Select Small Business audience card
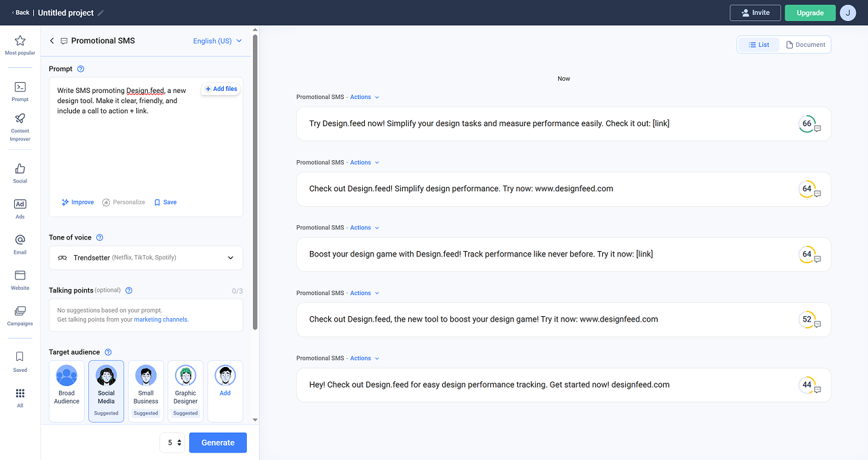Image resolution: width=868 pixels, height=460 pixels. [x=146, y=391]
